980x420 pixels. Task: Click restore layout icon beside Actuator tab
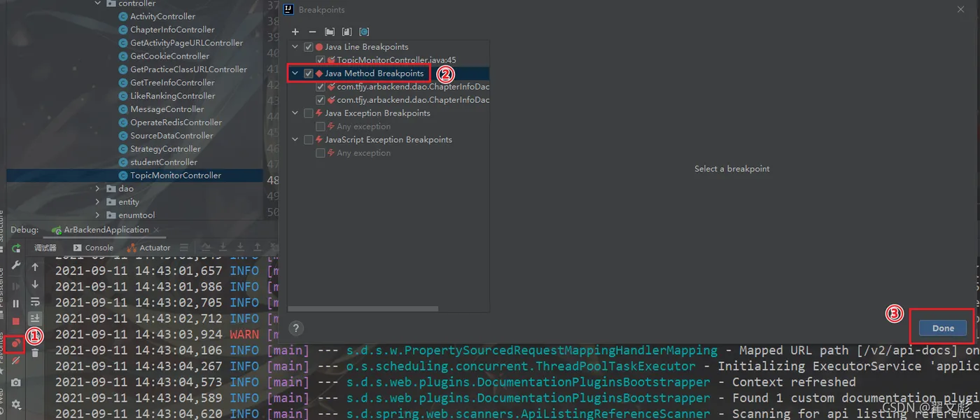pyautogui.click(x=184, y=248)
